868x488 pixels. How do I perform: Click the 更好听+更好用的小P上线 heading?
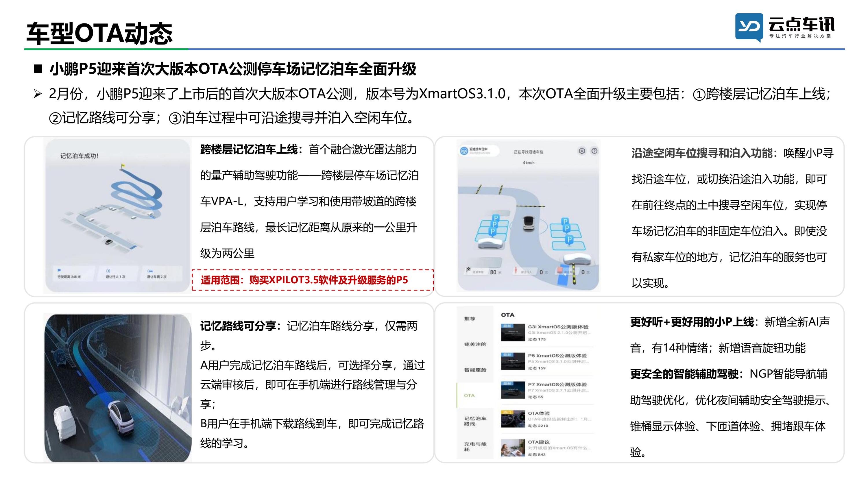(692, 322)
